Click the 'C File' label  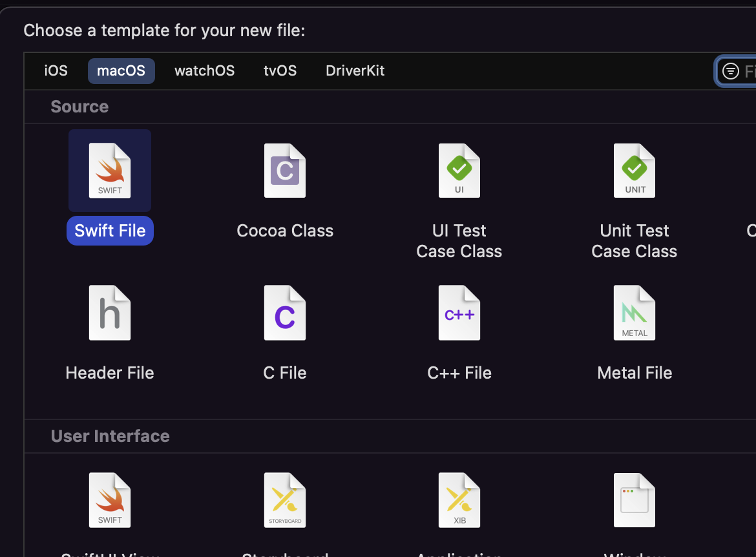tap(285, 373)
